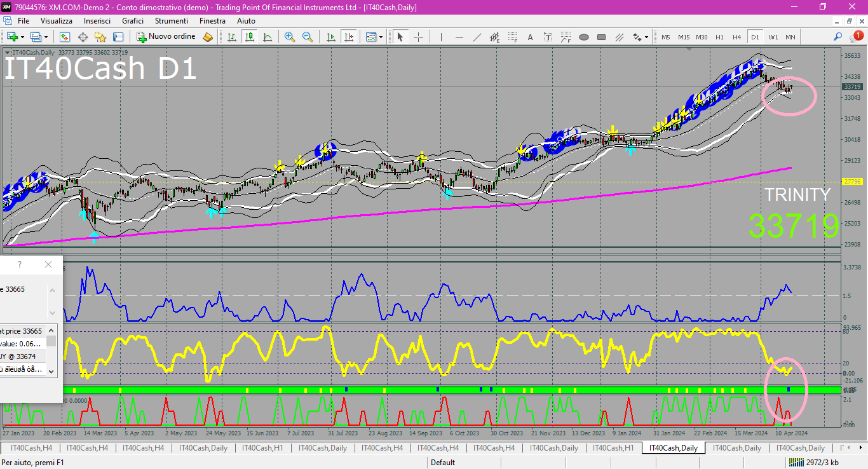
Task: Select the arrows drawing tool
Action: click(x=637, y=37)
